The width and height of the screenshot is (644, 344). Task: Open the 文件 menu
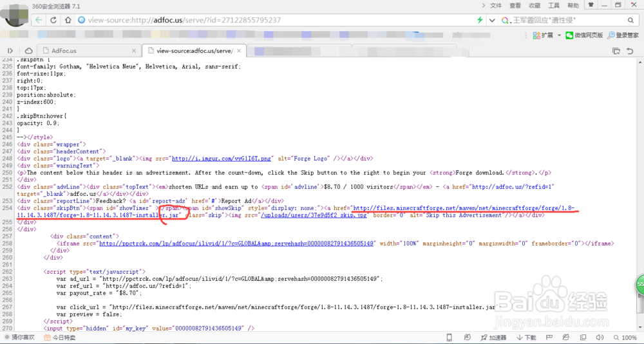click(x=496, y=5)
